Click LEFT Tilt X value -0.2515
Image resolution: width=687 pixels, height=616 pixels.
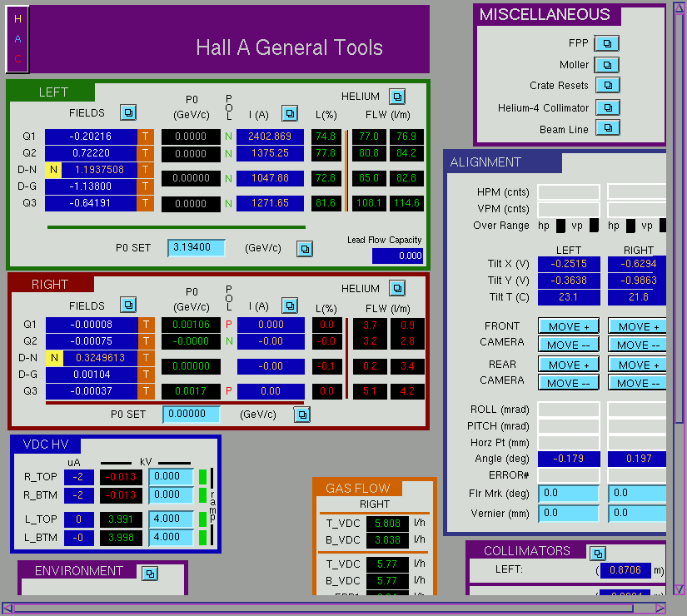[569, 264]
